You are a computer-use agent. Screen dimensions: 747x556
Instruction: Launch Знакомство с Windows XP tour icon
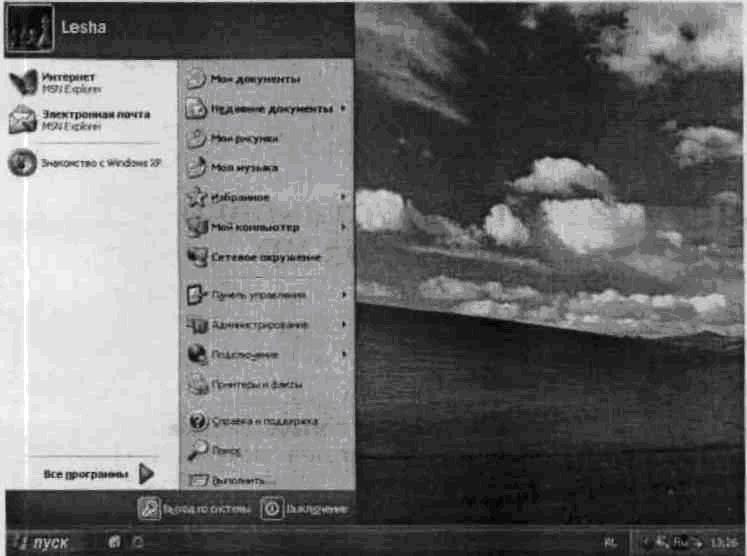[22, 162]
